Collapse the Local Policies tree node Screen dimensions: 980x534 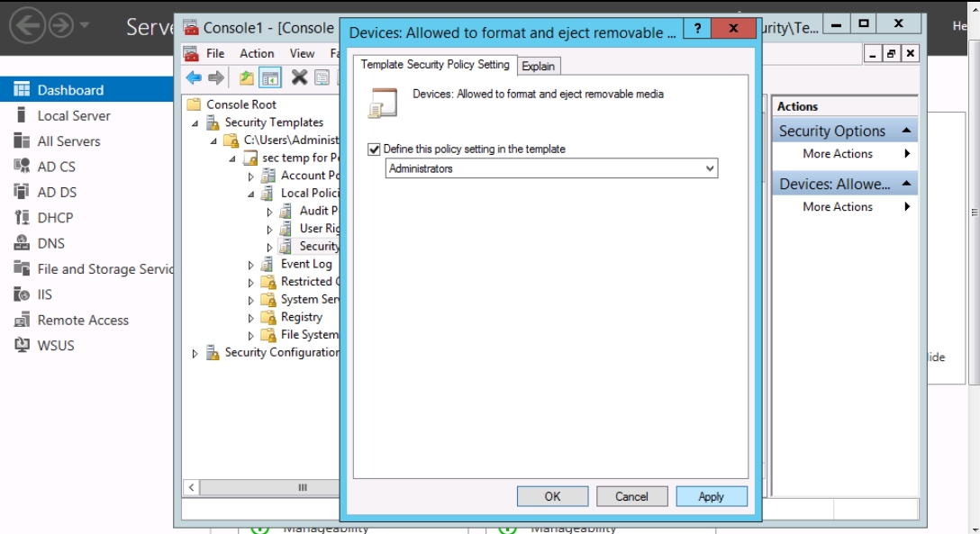tap(251, 194)
